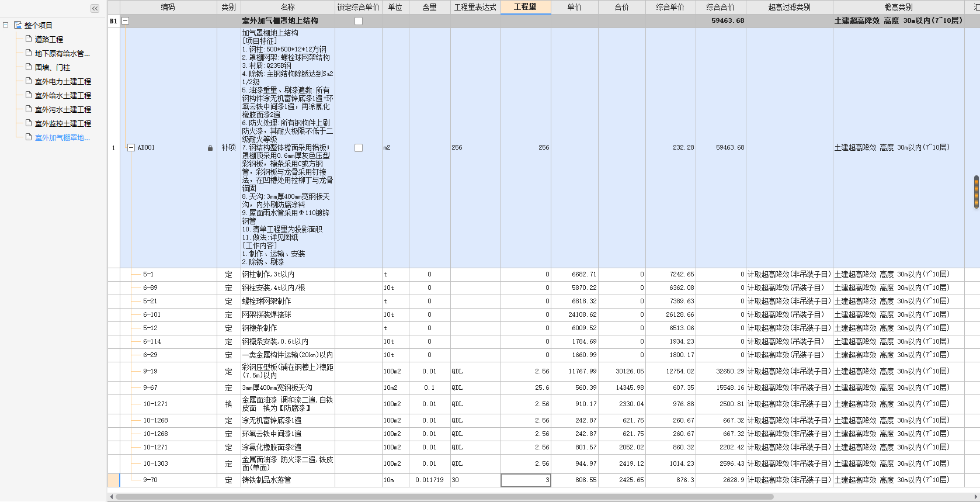This screenshot has width=980, height=502.
Task: Toggle lock unit price checkbox for AB001
Action: pyautogui.click(x=359, y=148)
